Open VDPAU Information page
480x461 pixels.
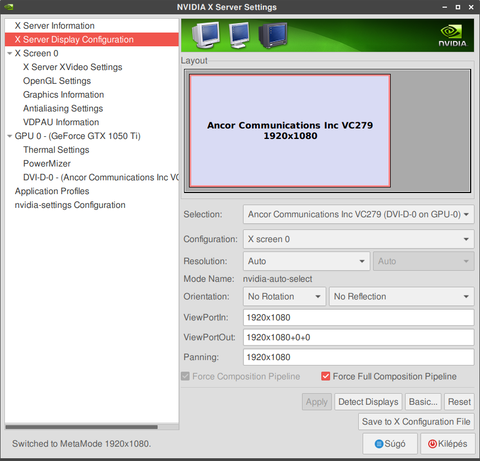coord(92,122)
